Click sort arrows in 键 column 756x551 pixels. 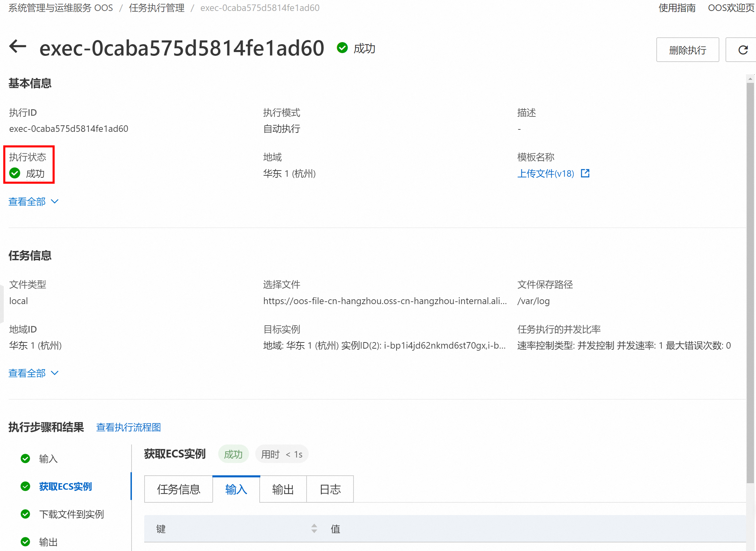click(314, 528)
